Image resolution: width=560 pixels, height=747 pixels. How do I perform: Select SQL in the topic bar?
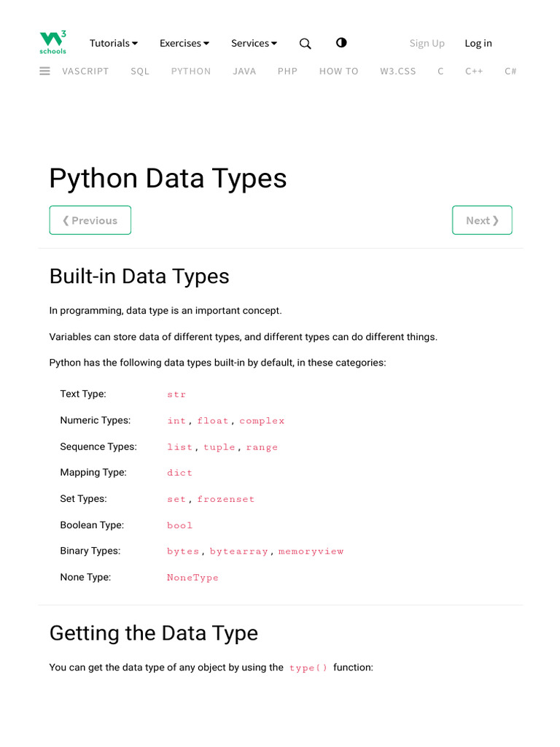pos(140,71)
